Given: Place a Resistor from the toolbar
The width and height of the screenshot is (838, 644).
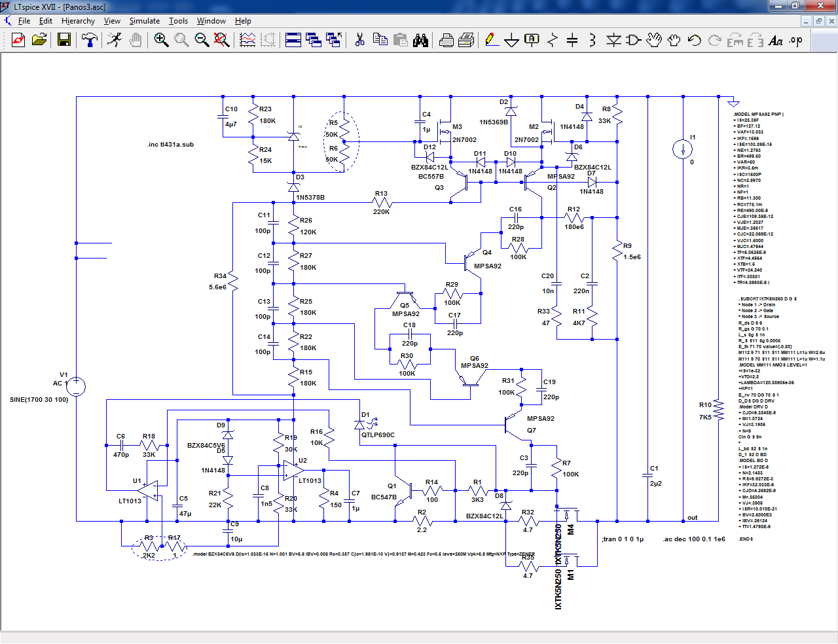Looking at the screenshot, I should pos(552,41).
